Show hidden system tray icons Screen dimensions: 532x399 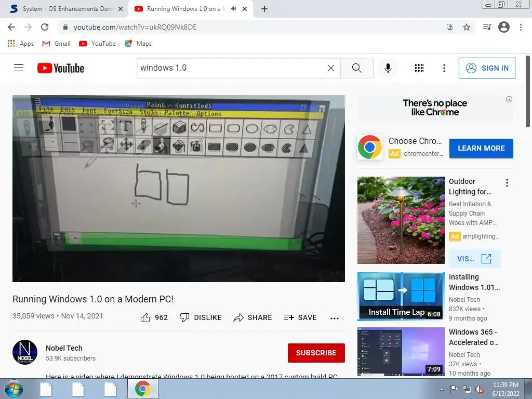click(x=442, y=389)
